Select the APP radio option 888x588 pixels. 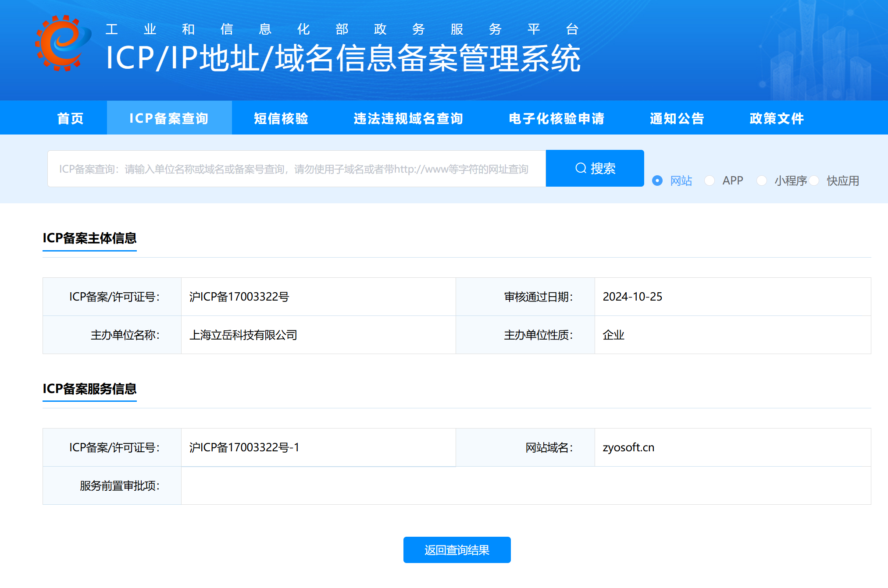pyautogui.click(x=710, y=181)
